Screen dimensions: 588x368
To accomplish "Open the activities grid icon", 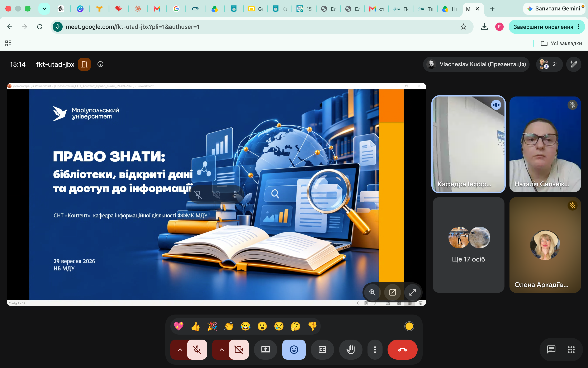I will click(x=571, y=349).
